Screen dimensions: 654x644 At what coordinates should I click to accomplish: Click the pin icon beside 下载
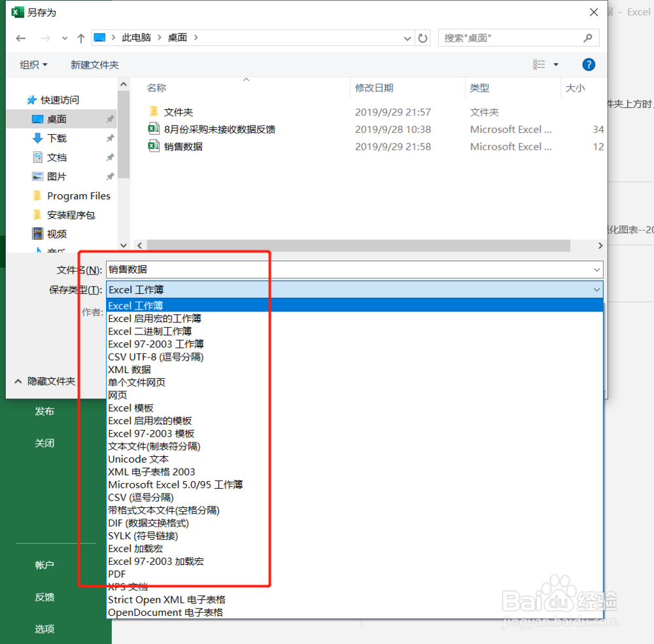pyautogui.click(x=110, y=138)
